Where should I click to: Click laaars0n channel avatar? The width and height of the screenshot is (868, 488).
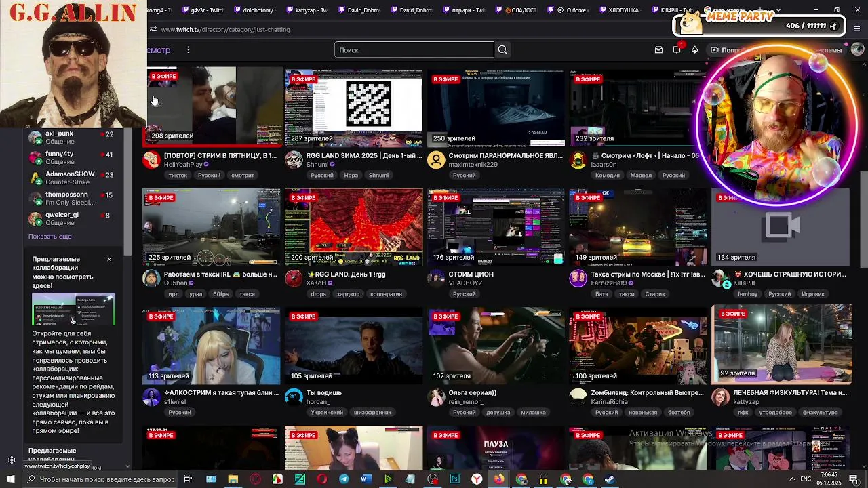pos(578,160)
